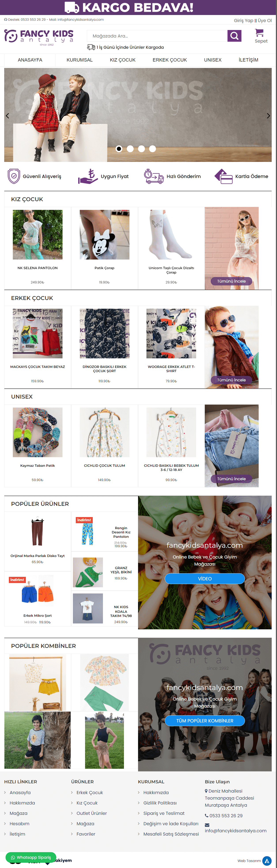Open the Sepet shopping cart icon
This screenshot has width=277, height=868.
259,33
